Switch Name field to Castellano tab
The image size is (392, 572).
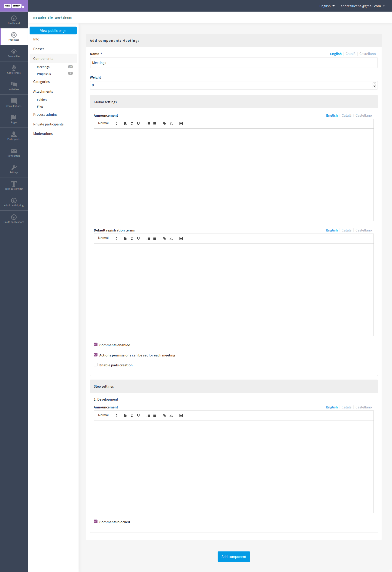367,54
